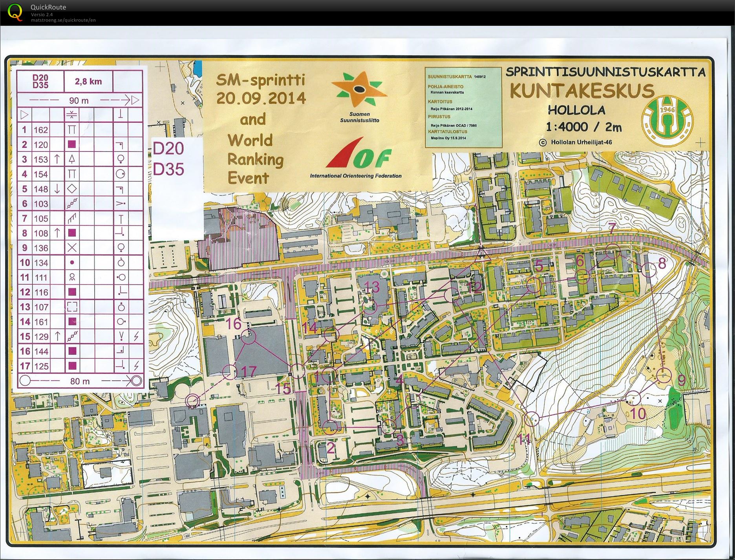Select control code 120 in row 2
The height and width of the screenshot is (560, 735).
click(x=40, y=145)
